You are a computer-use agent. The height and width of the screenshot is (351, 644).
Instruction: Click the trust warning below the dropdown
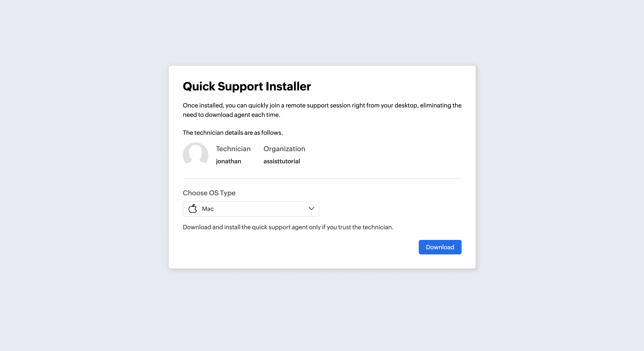288,227
